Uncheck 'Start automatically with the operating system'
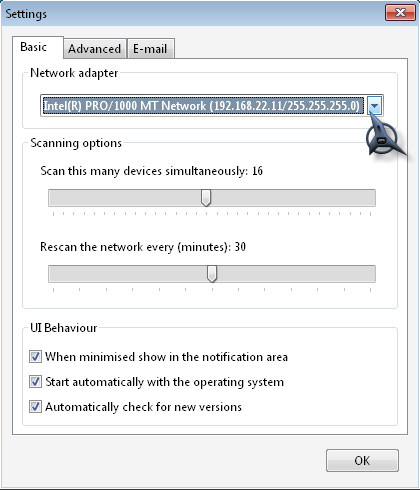Screen dimensions: 420x490 click(x=35, y=382)
